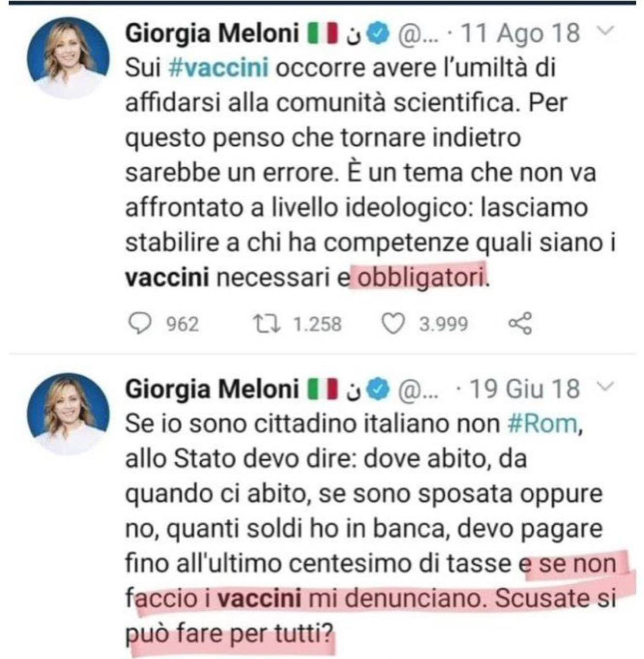
Task: Click verified badge on 11 Ago tweet
Action: pyautogui.click(x=380, y=34)
